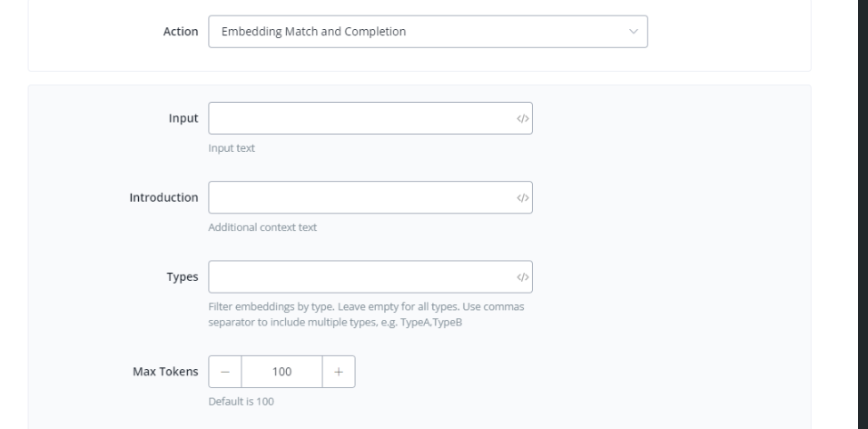
Task: Click the code icon in the Types field
Action: pyautogui.click(x=522, y=277)
